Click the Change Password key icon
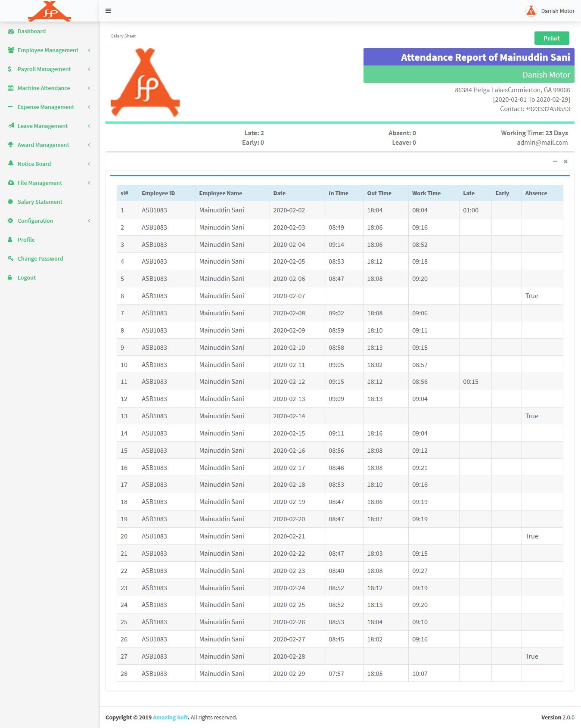The image size is (581, 728). coord(11,258)
